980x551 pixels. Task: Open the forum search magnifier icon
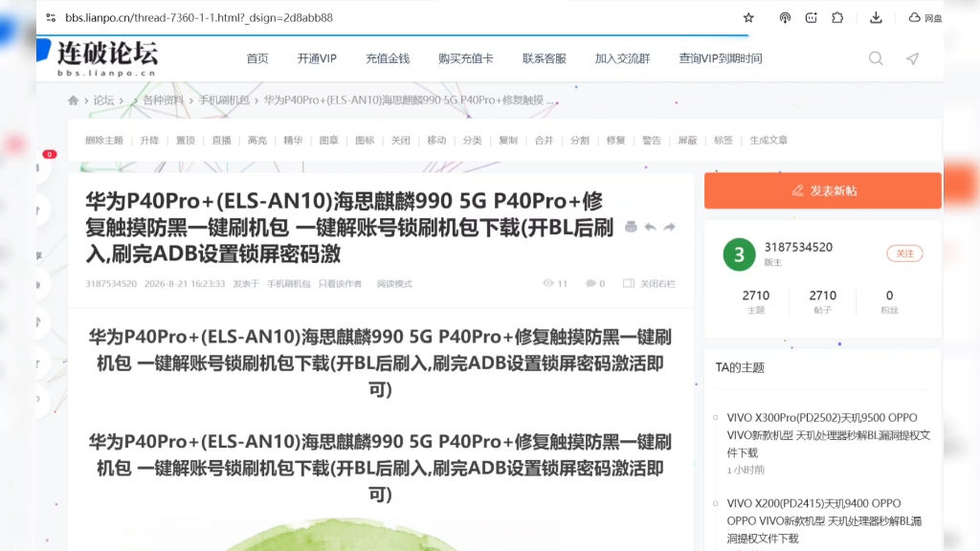click(x=876, y=58)
